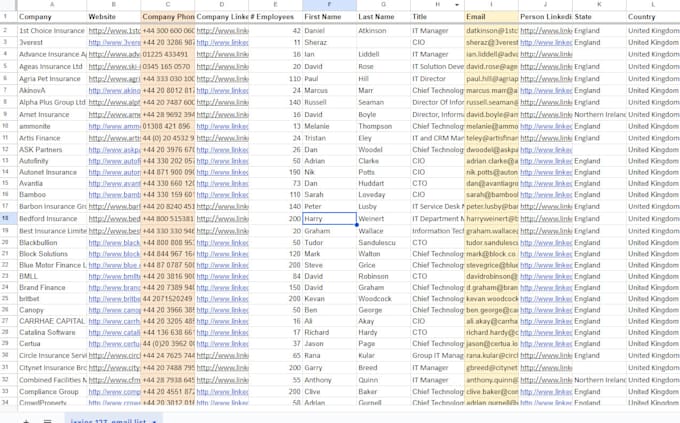This screenshot has width=680, height=423.
Task: Select the 'IT Director' title cell
Action: 437,79
